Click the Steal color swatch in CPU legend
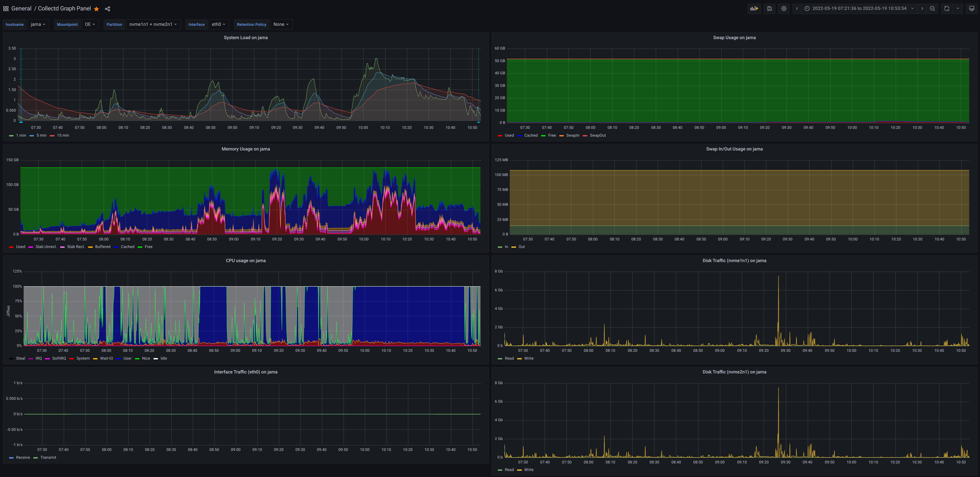 [x=11, y=359]
